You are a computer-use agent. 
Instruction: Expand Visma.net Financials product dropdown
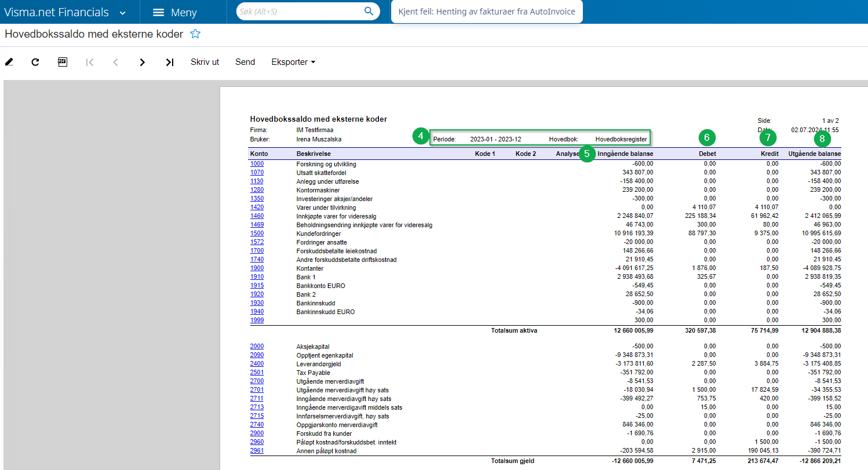point(122,12)
